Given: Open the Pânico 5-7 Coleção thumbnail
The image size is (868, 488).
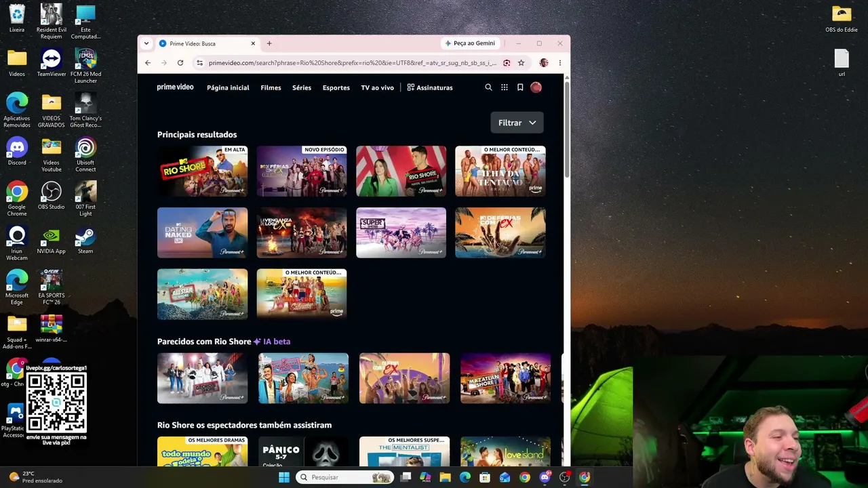Looking at the screenshot, I should (x=303, y=451).
